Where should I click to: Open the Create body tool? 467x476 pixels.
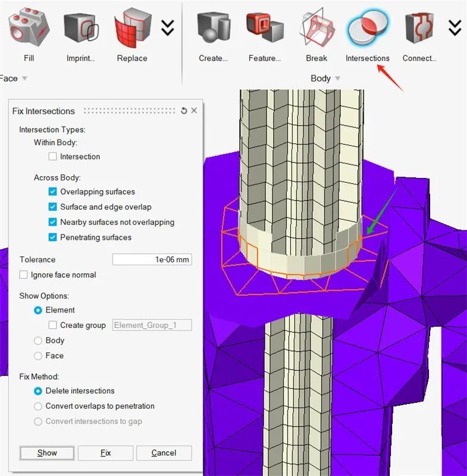tap(213, 27)
